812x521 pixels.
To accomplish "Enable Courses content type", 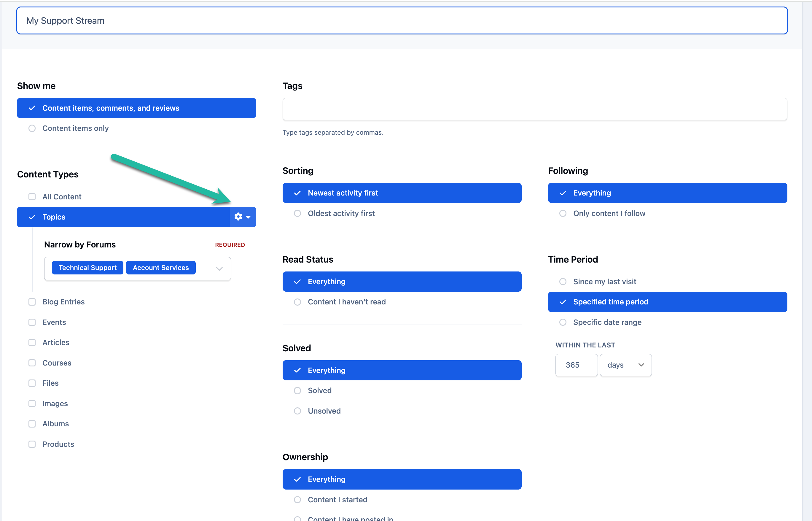I will [32, 363].
